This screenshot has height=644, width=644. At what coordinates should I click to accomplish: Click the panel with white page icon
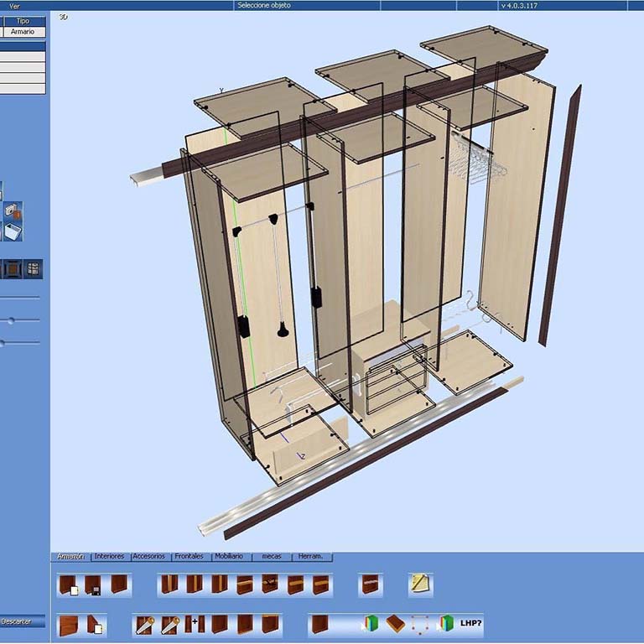(x=95, y=624)
